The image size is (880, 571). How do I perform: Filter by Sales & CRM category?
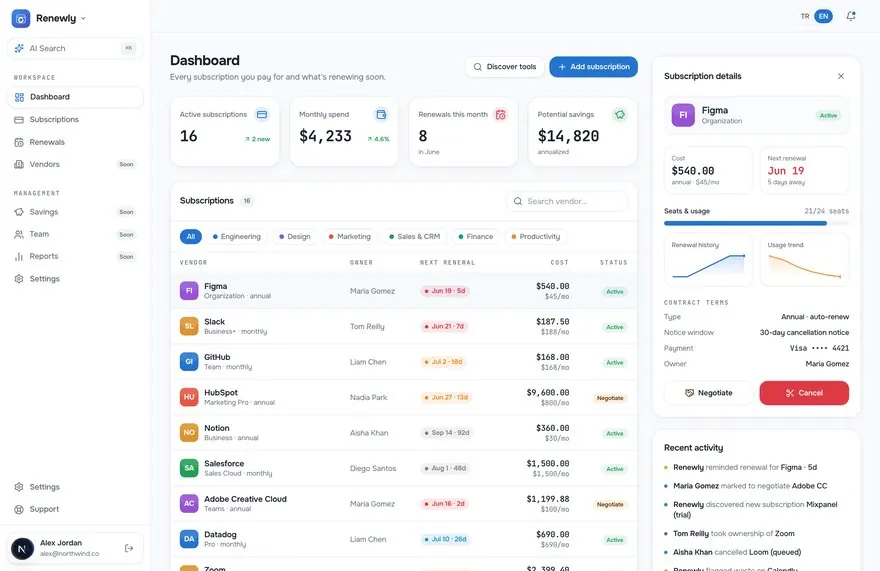(415, 236)
